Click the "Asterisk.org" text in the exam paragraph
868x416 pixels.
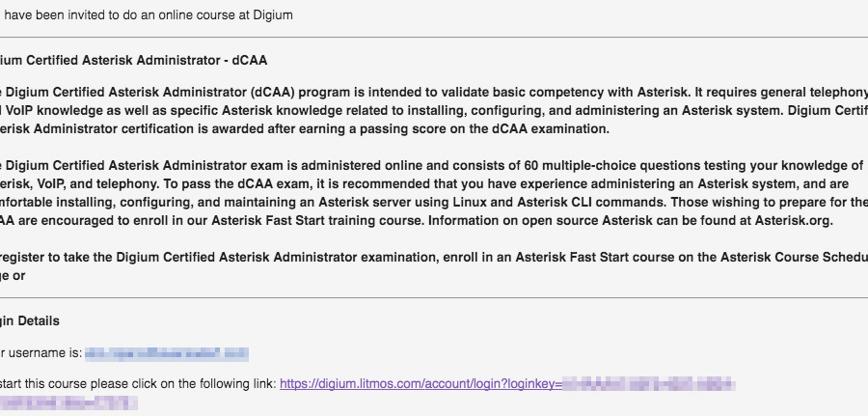(795, 220)
